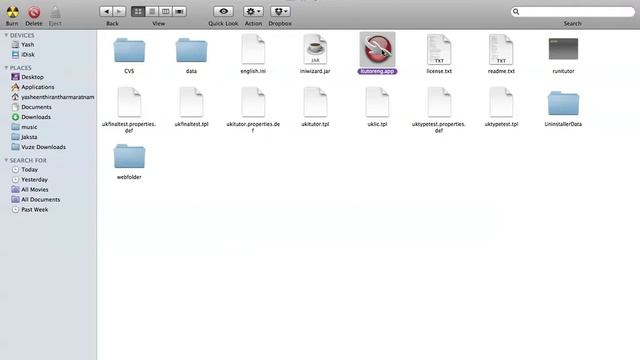Select the CVS folder icon
This screenshot has height=360, width=640.
click(x=129, y=50)
